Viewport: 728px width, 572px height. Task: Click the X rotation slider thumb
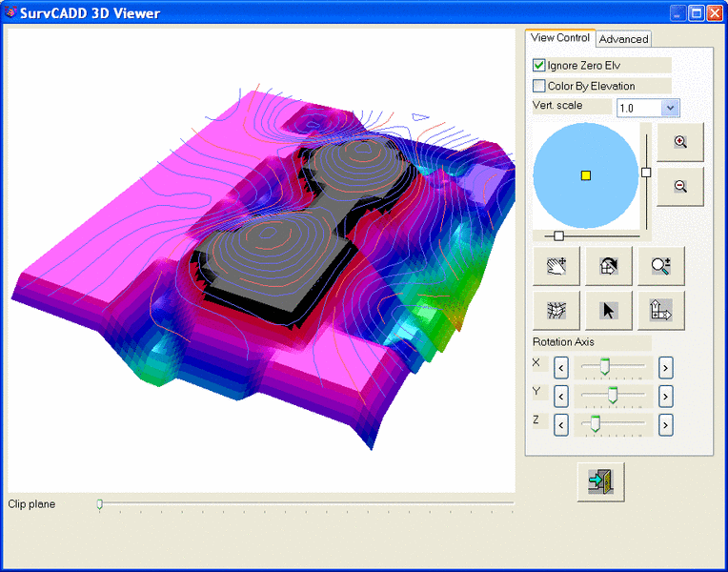604,366
